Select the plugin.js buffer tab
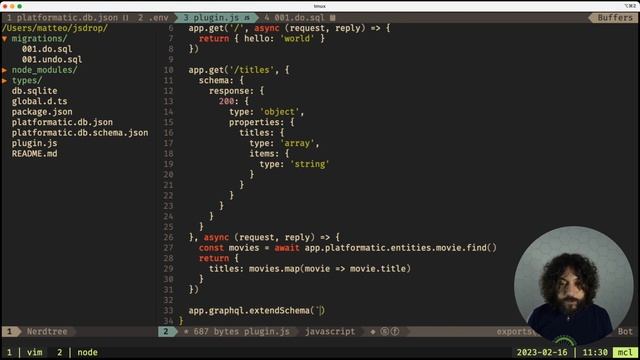This screenshot has width=640, height=360. [217, 18]
